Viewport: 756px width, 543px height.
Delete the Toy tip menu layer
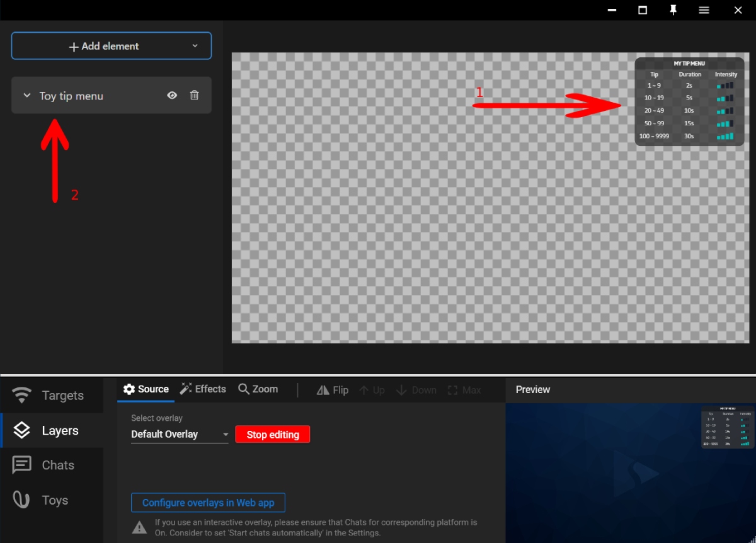pos(194,95)
